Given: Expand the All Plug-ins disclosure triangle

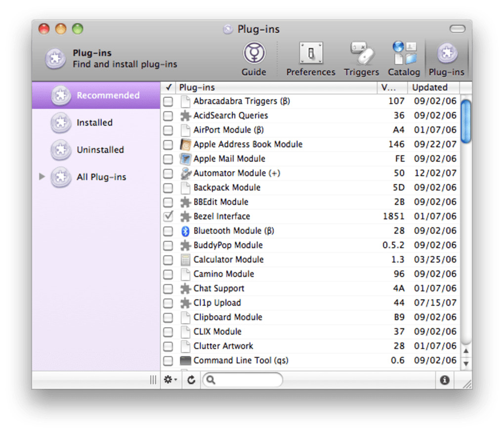Looking at the screenshot, I should (x=42, y=176).
